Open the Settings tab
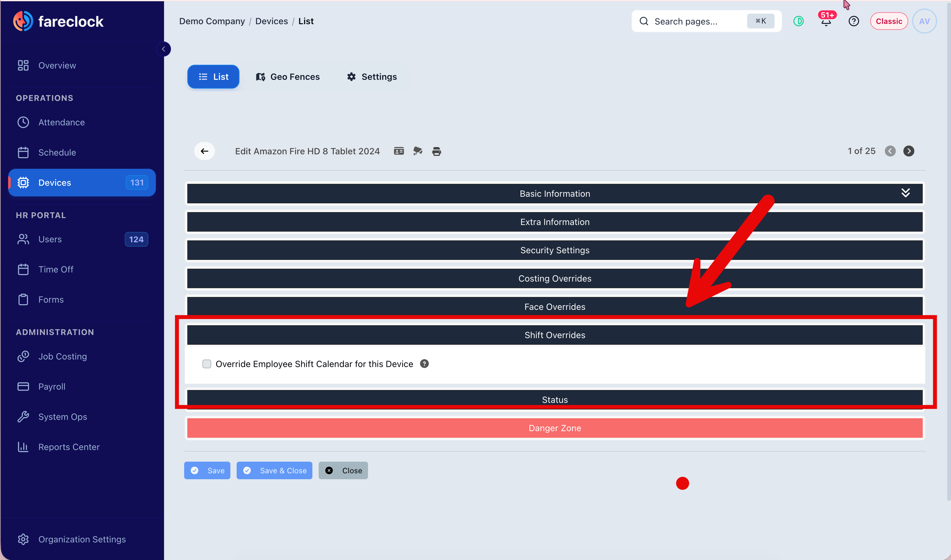951x560 pixels. click(x=372, y=77)
